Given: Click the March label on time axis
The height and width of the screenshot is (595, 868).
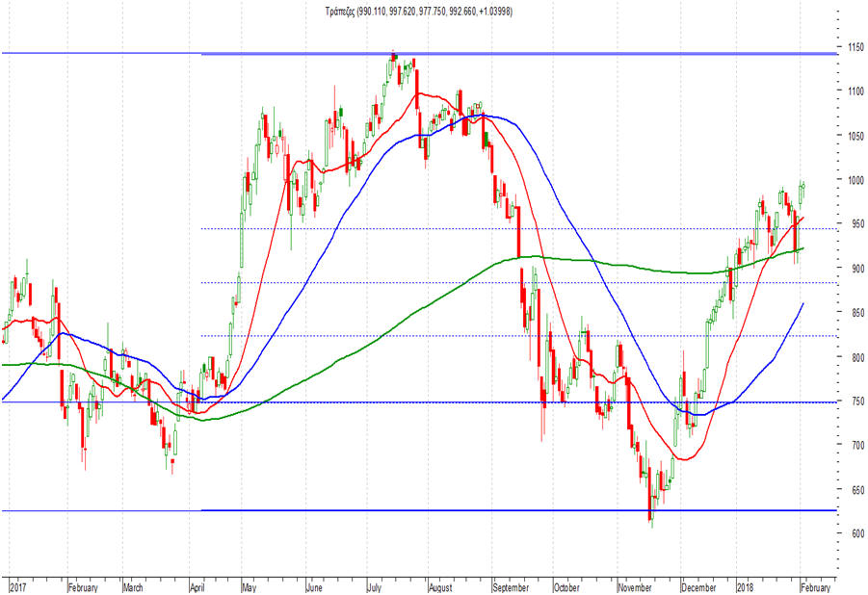Looking at the screenshot, I should tap(133, 587).
